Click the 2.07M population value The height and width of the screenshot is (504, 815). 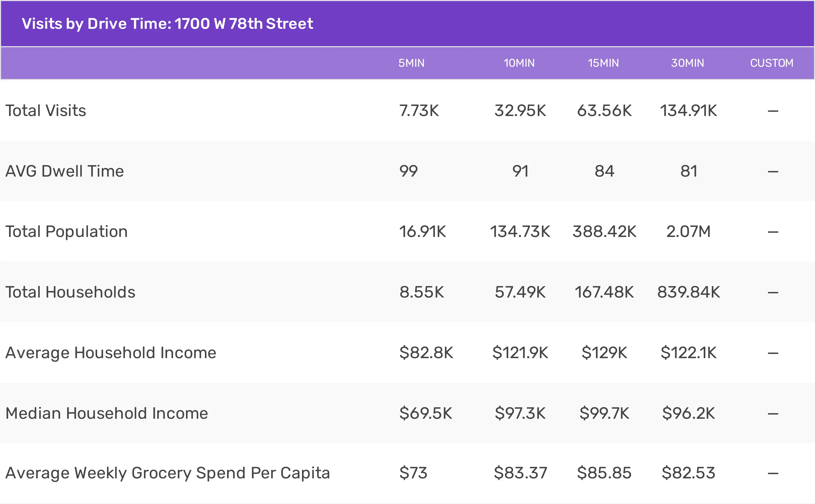[x=688, y=232]
